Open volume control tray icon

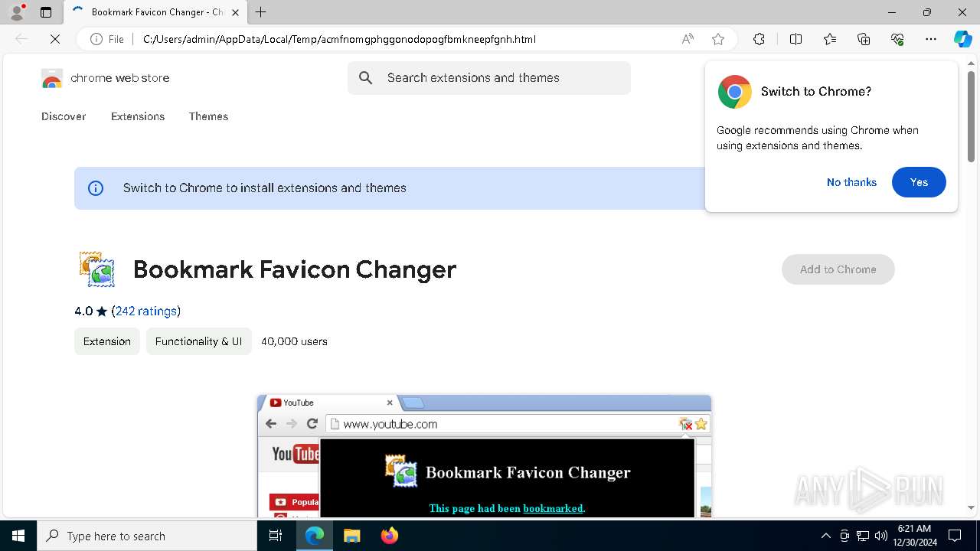(880, 536)
